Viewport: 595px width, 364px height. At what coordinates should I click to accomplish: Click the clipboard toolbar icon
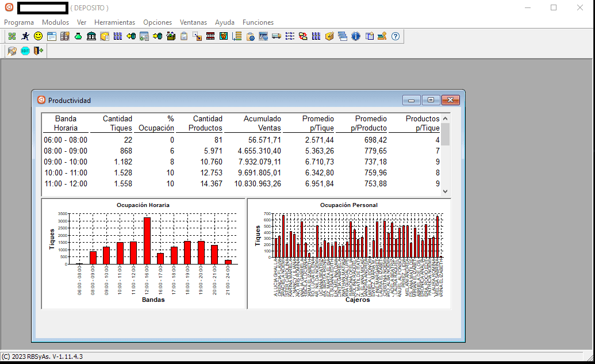tap(184, 36)
